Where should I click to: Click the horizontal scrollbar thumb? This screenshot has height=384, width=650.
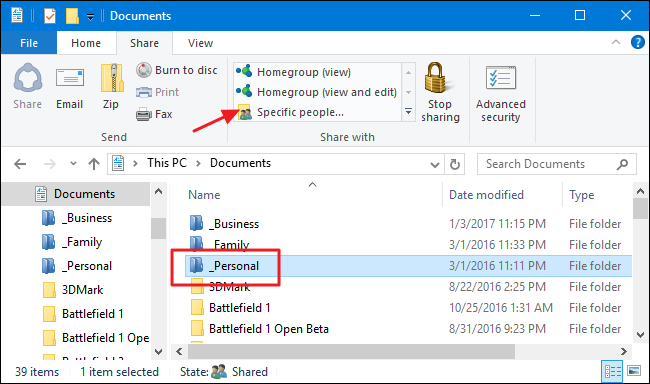coord(352,352)
